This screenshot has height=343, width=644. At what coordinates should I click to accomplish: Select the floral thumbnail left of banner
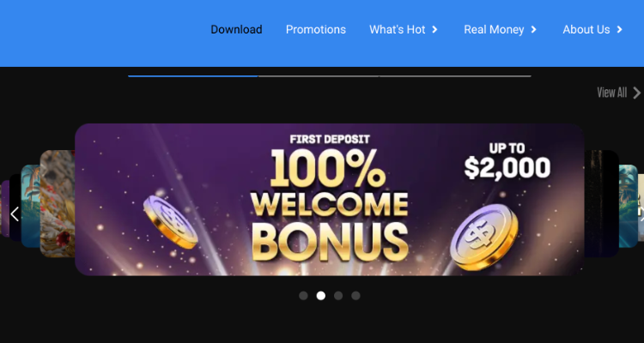tap(58, 203)
